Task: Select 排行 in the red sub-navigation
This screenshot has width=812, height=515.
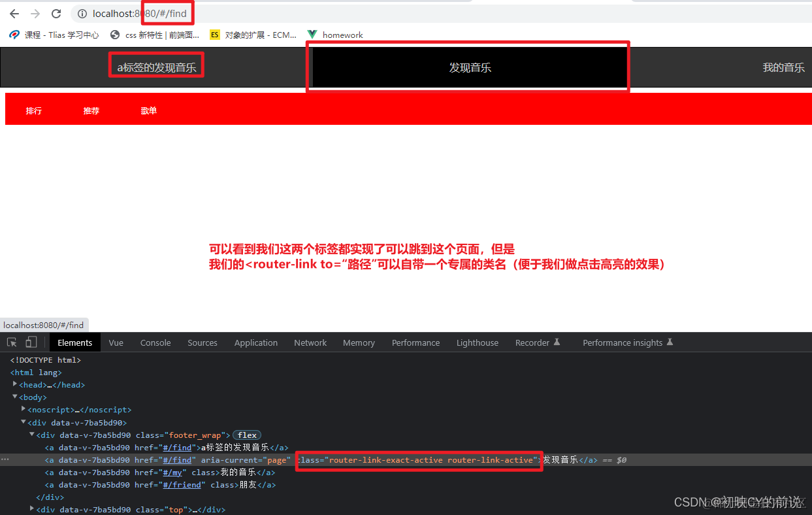Action: click(x=34, y=111)
